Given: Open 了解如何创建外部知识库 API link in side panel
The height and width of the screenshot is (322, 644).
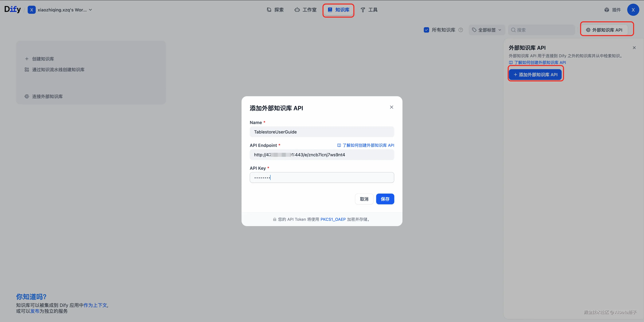Looking at the screenshot, I should [538, 63].
